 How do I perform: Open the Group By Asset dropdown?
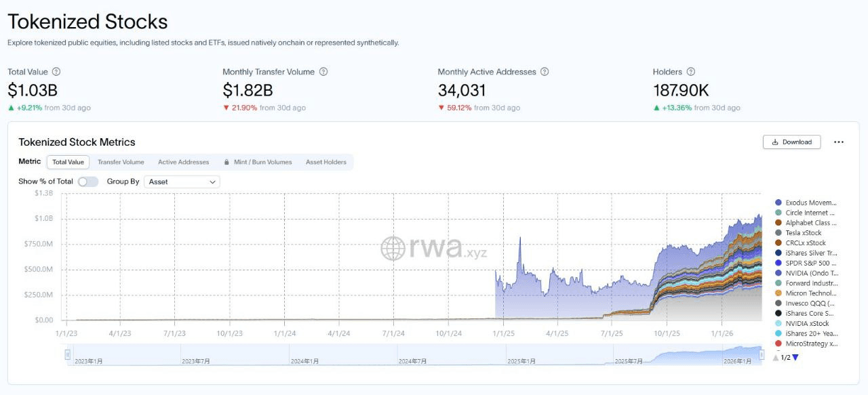coord(182,182)
